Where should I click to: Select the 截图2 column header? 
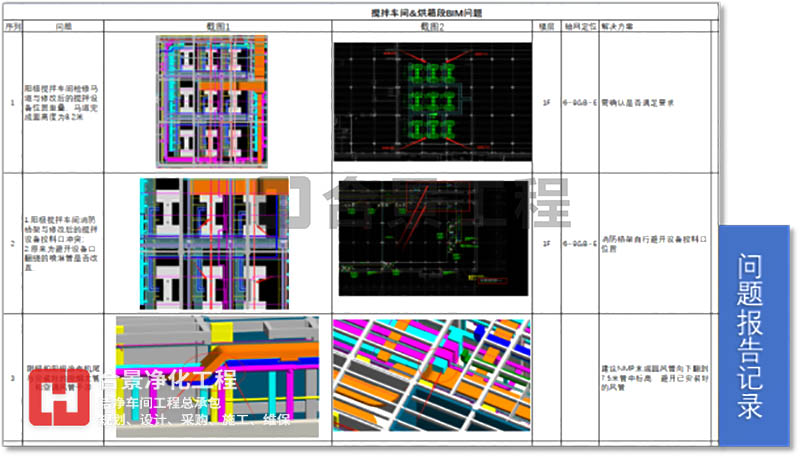point(432,28)
